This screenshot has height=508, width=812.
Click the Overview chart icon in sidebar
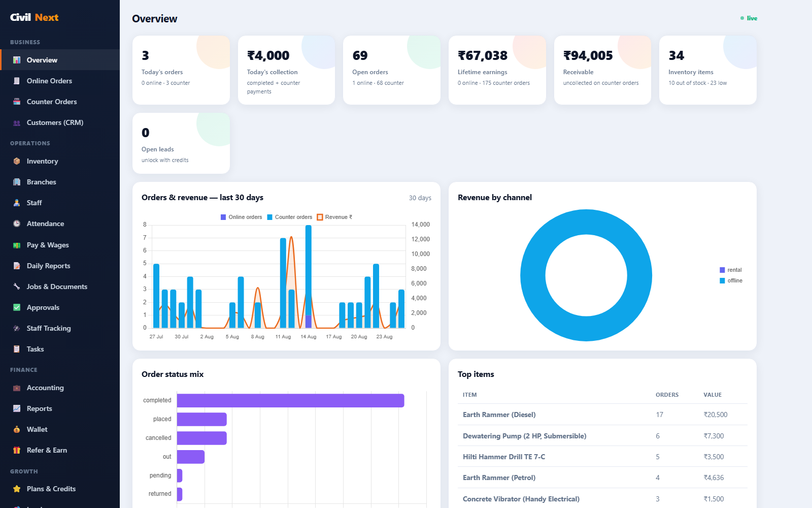[17, 60]
